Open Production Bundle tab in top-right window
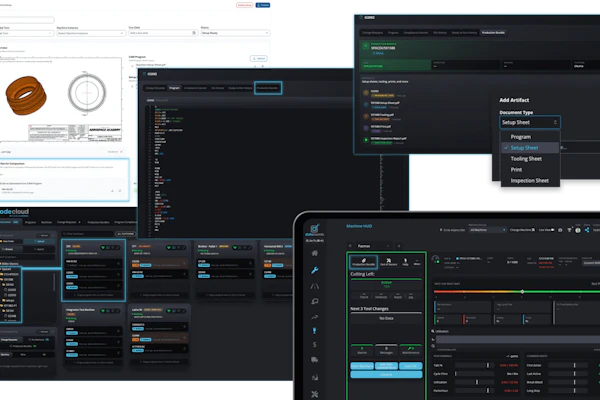Viewport: 600px width, 400px height. coord(493,33)
